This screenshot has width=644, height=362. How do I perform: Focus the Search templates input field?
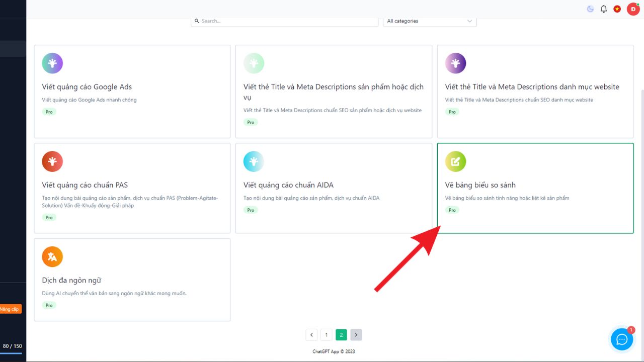tap(285, 21)
